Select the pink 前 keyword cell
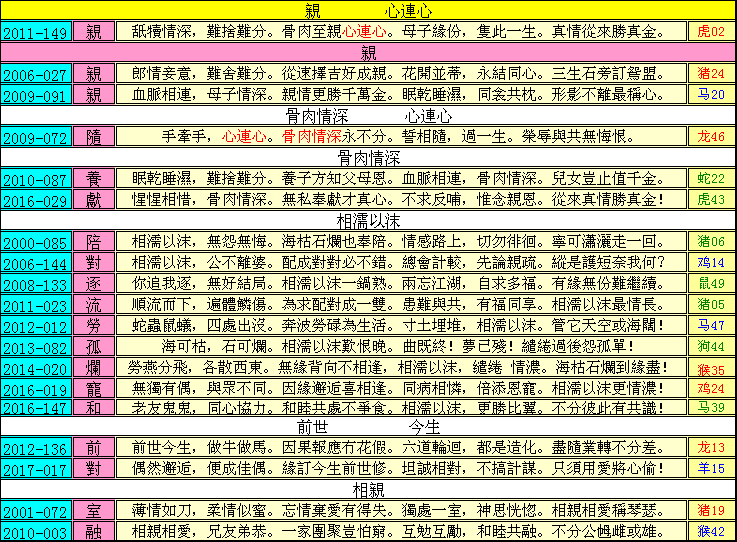Image resolution: width=737 pixels, height=542 pixels. point(94,448)
